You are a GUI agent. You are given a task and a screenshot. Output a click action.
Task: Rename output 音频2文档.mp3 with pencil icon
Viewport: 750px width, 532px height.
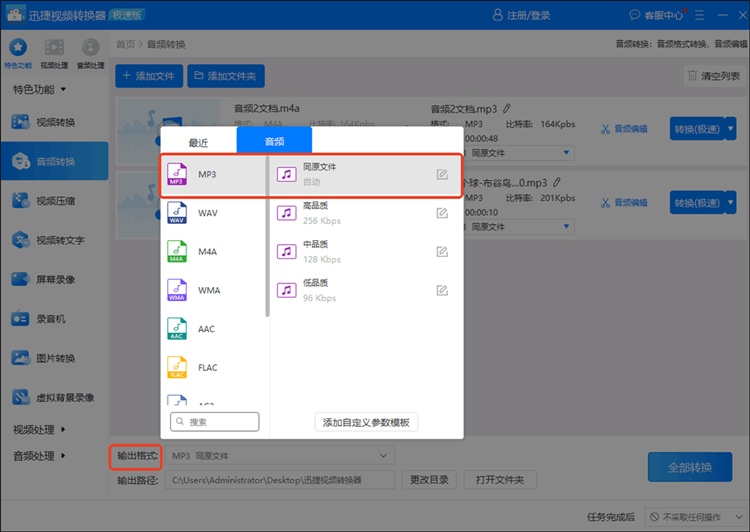click(x=507, y=109)
